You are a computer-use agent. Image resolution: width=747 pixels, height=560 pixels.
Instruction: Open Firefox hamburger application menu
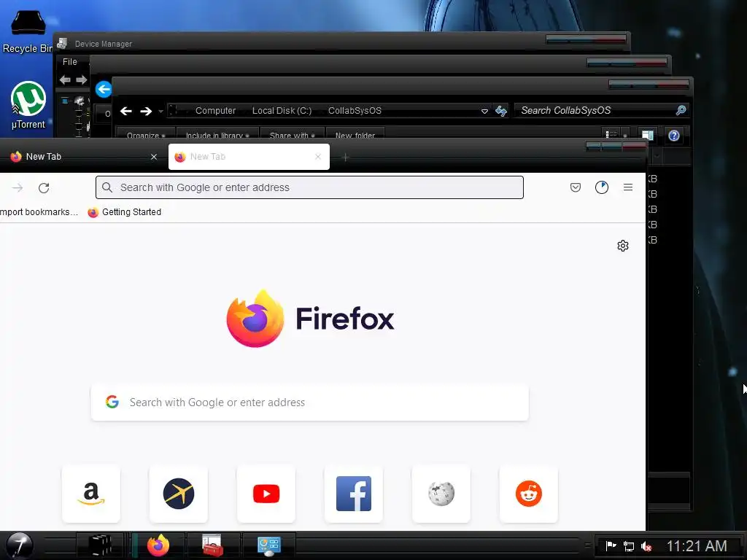tap(628, 187)
